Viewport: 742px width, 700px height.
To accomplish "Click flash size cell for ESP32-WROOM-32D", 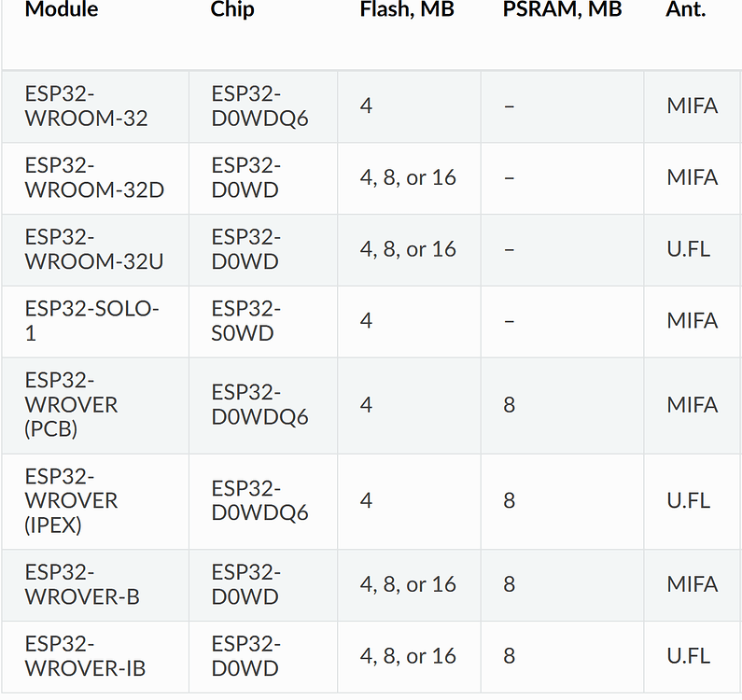I will pyautogui.click(x=409, y=178).
